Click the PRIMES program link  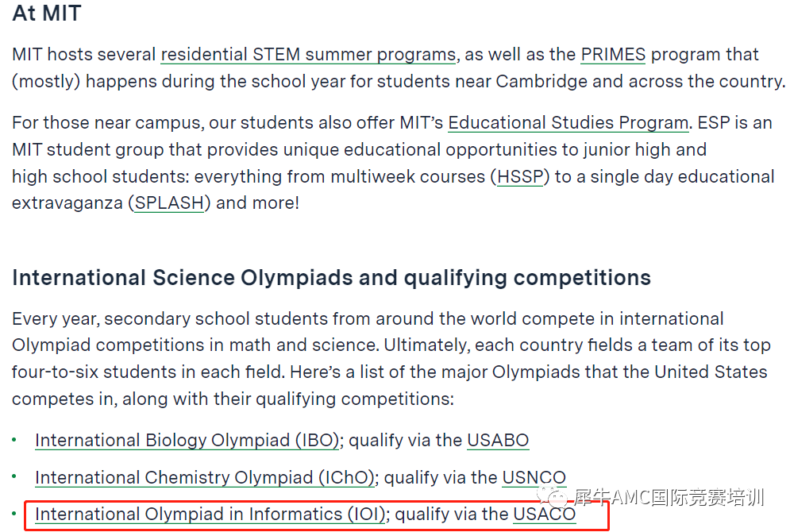coord(613,55)
